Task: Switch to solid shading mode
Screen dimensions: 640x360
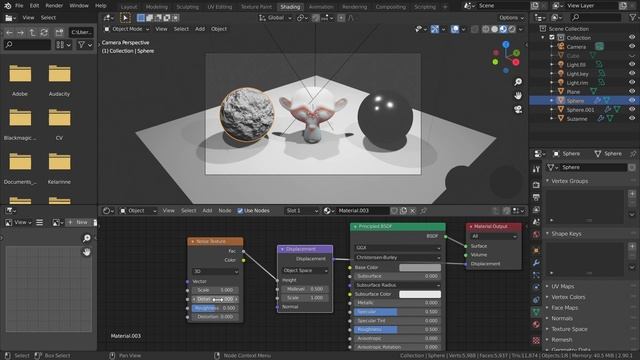Action: click(494, 29)
